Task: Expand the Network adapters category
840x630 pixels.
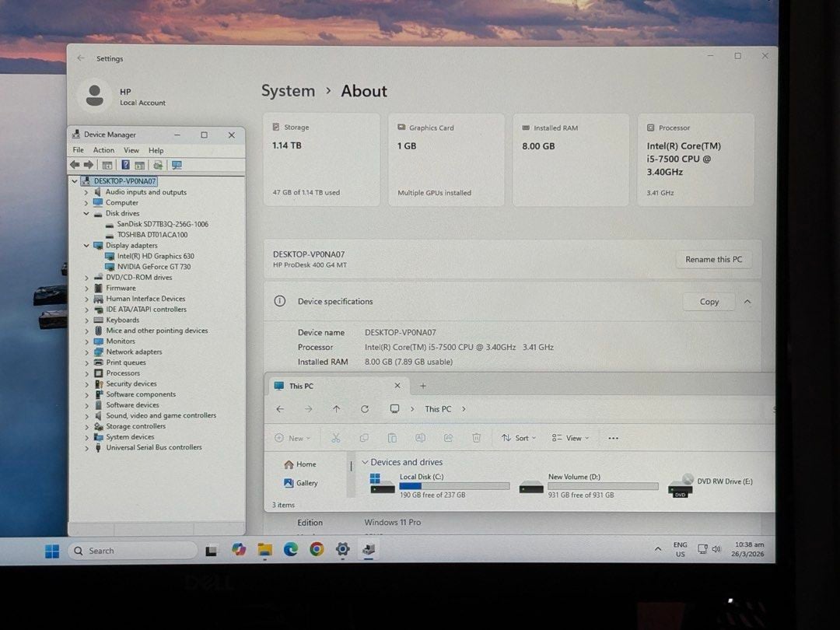Action: (87, 352)
